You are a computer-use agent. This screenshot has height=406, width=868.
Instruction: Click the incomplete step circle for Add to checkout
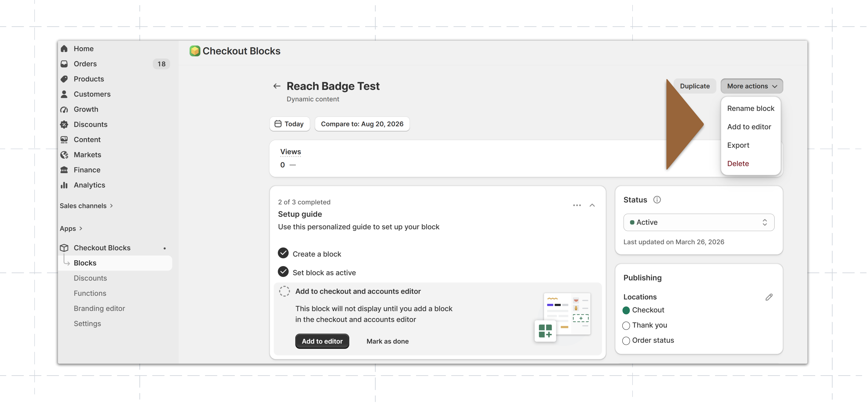tap(284, 291)
